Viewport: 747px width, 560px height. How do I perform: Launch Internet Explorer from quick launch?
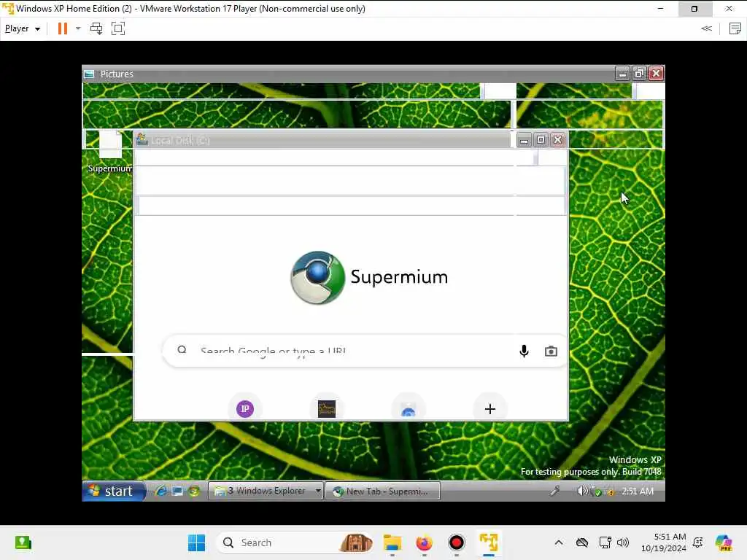161,491
